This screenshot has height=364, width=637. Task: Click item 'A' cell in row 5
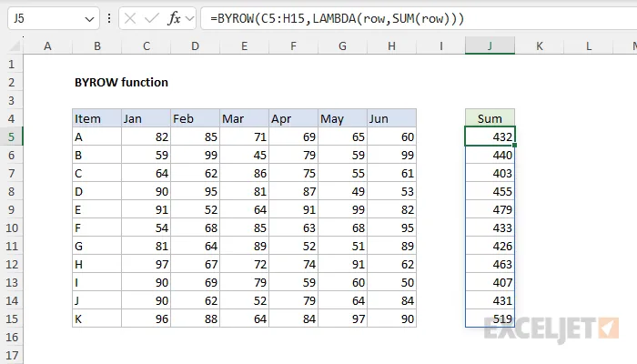pos(97,136)
